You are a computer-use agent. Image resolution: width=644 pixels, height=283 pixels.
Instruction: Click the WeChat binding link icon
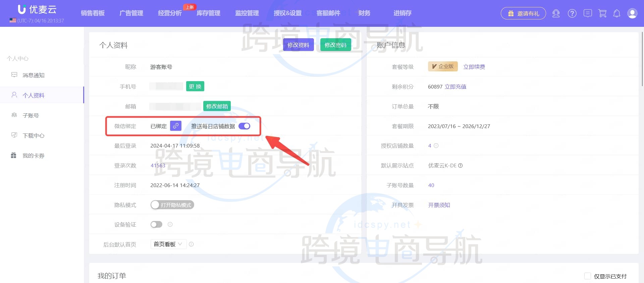click(x=176, y=126)
